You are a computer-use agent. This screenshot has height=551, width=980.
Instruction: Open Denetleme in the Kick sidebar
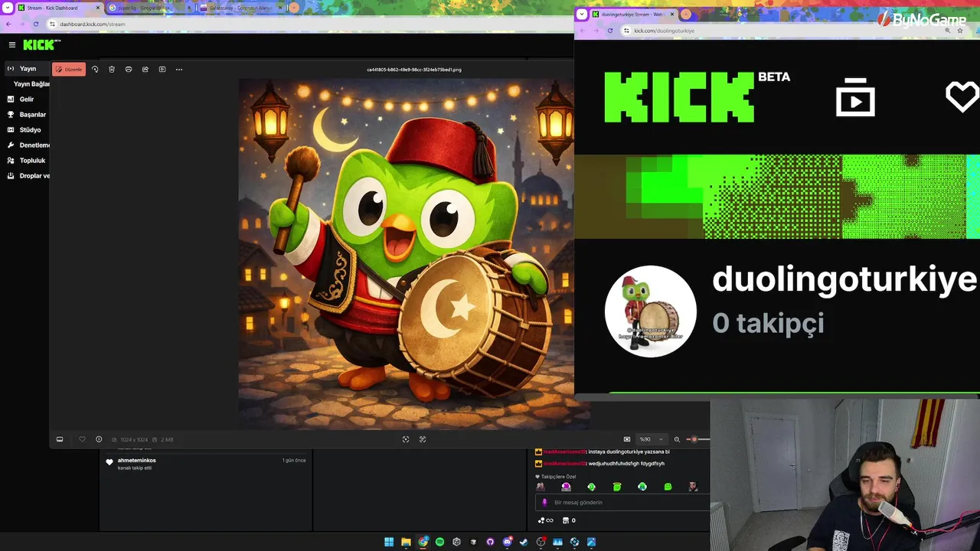click(x=28, y=145)
